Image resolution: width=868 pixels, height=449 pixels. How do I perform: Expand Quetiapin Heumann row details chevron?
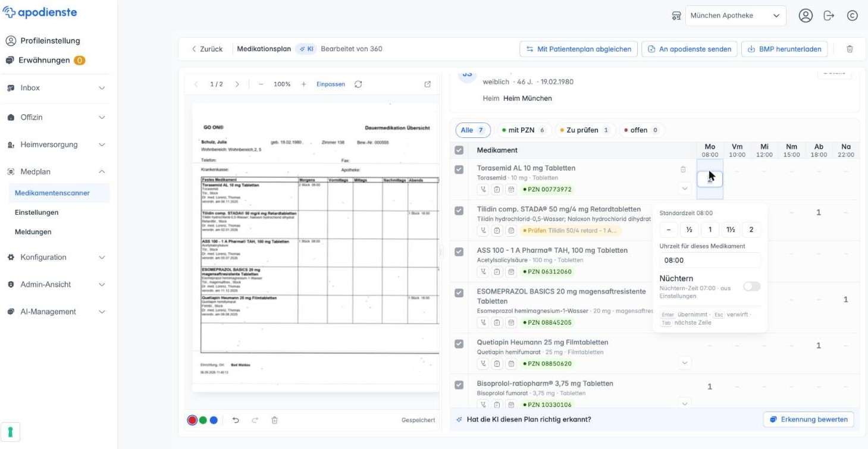pyautogui.click(x=684, y=362)
